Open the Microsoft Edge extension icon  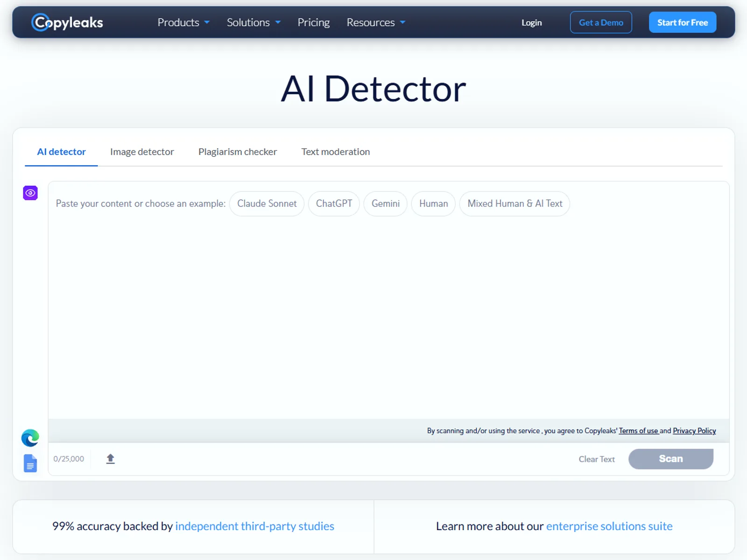click(x=30, y=438)
